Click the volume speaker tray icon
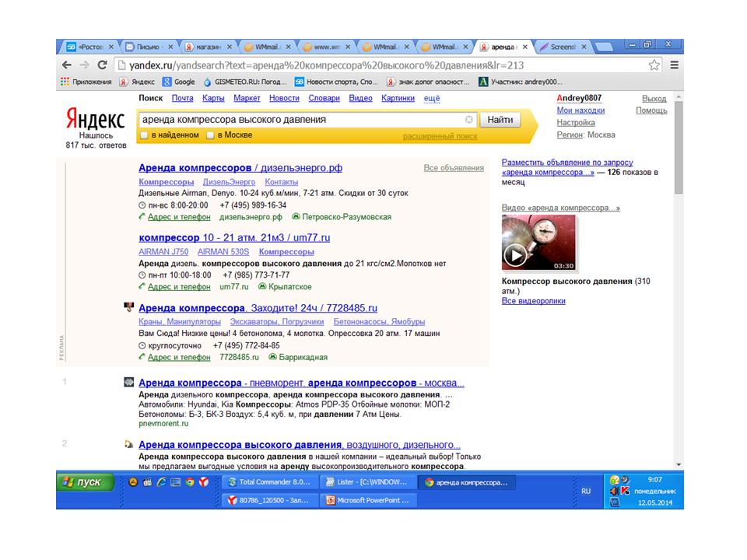 click(615, 491)
